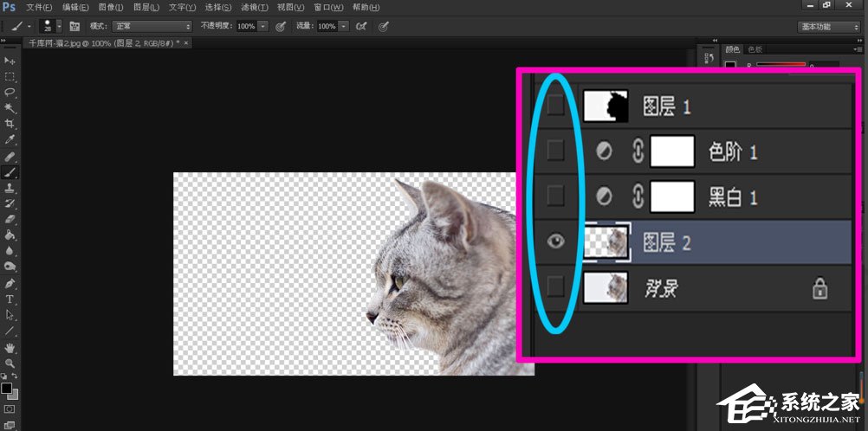Select the Crop tool
The height and width of the screenshot is (431, 868).
pyautogui.click(x=10, y=124)
